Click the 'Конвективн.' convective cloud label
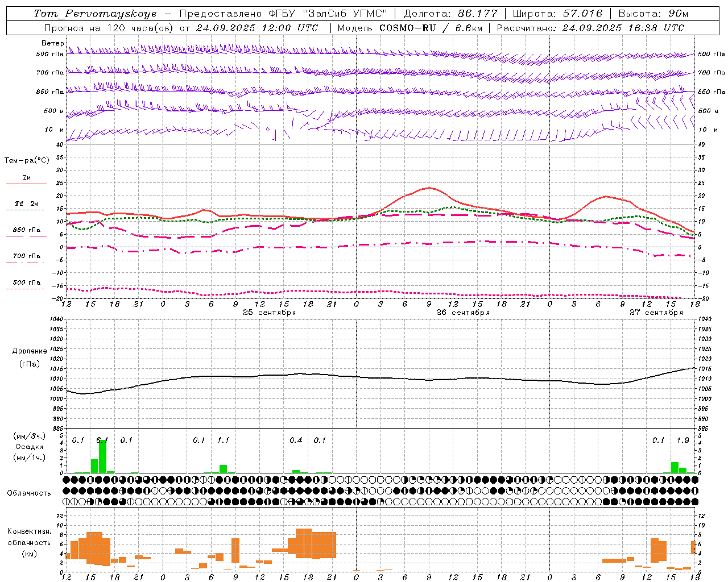Viewport: 728px width, 582px height. click(29, 531)
